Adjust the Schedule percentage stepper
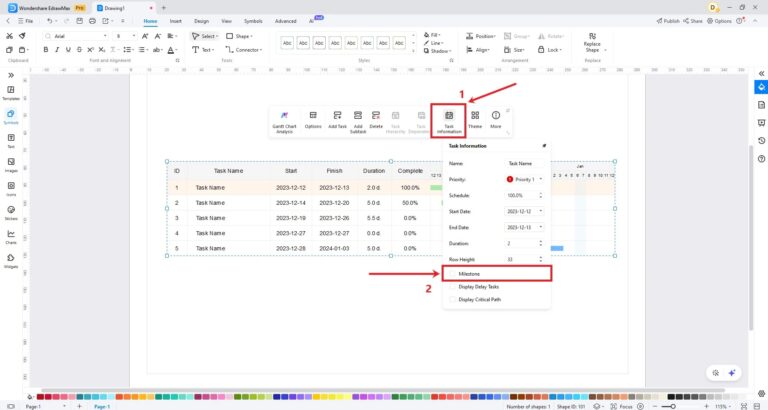The width and height of the screenshot is (768, 410). pyautogui.click(x=541, y=195)
